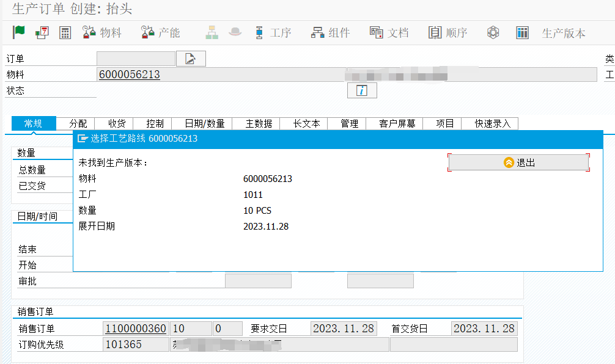This screenshot has width=615, height=364.
Task: Click the sales order item field 10
Action: 191,329
